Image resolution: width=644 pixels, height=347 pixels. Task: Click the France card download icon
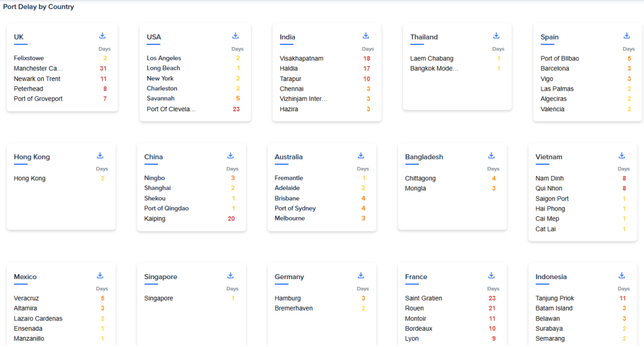491,275
